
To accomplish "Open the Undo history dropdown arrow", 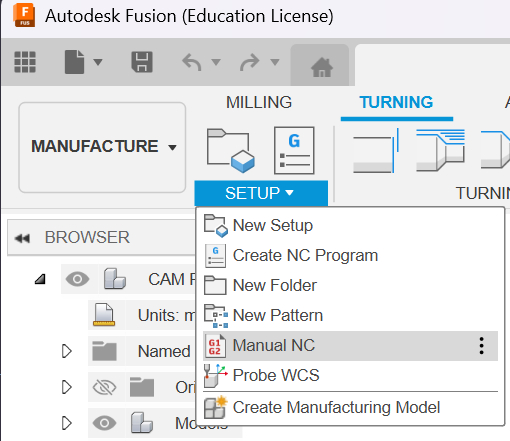I will click(216, 62).
